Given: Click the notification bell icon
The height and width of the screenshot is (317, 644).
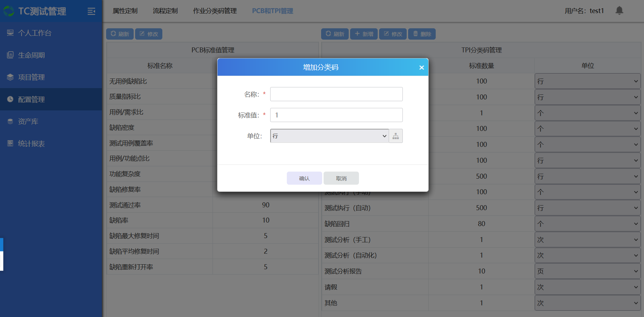Looking at the screenshot, I should pos(619,11).
